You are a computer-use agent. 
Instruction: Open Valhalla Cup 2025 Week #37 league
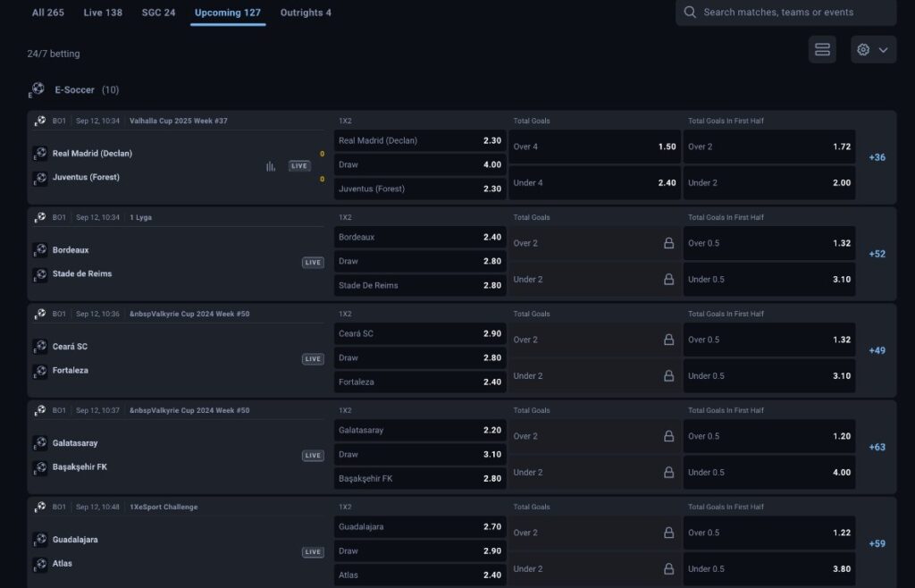point(179,121)
